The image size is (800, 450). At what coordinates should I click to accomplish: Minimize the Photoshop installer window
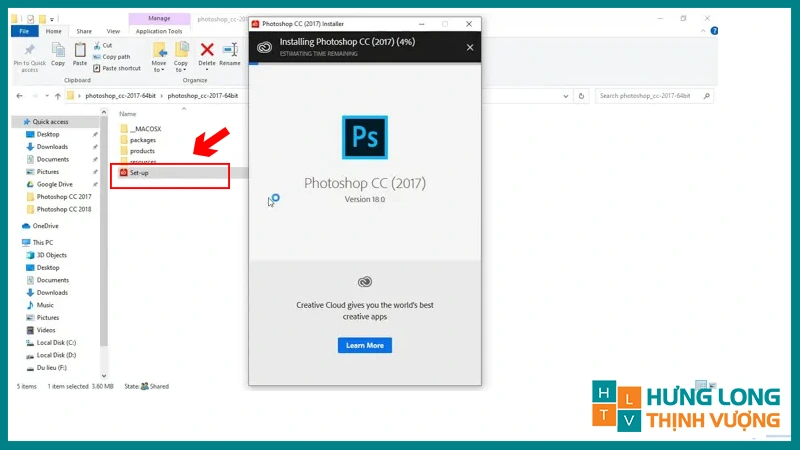pos(421,24)
